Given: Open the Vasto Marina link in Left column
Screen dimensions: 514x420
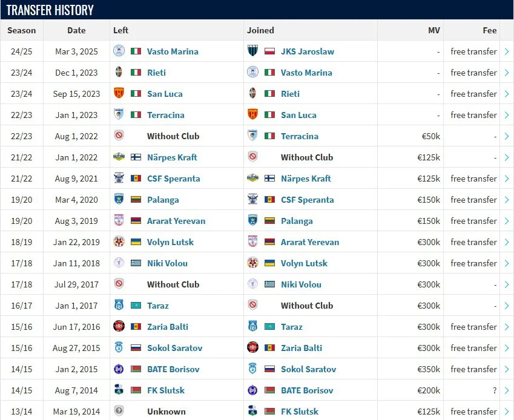Looking at the screenshot, I should (x=173, y=51).
